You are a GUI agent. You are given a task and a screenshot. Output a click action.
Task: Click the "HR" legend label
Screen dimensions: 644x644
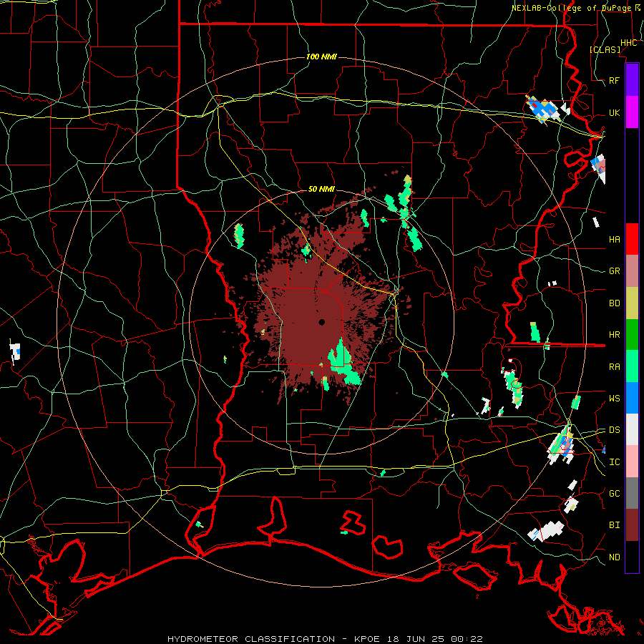(614, 335)
